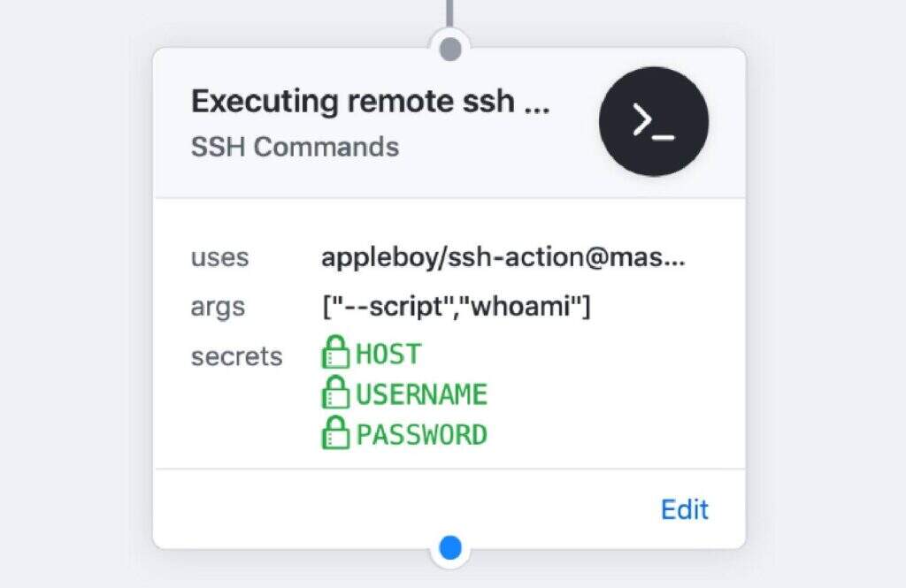Viewport: 906px width, 588px height.
Task: Click the "Executing remote ssh ..." title
Action: (371, 102)
